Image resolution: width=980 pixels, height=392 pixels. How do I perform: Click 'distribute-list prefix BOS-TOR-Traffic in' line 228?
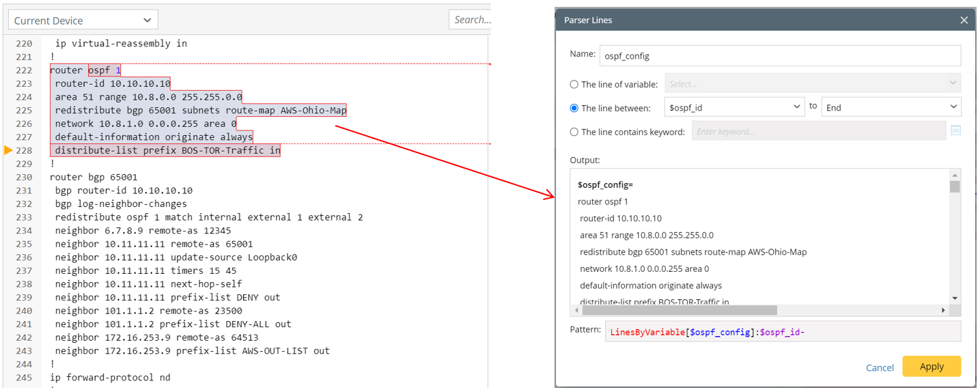(x=167, y=150)
